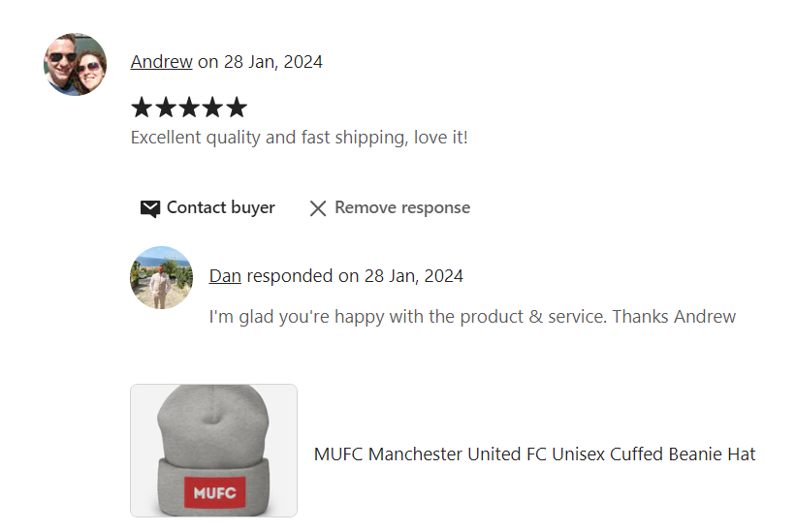Click the "Excellent quality and fast shipping" review text
The width and height of the screenshot is (796, 532).
(299, 138)
